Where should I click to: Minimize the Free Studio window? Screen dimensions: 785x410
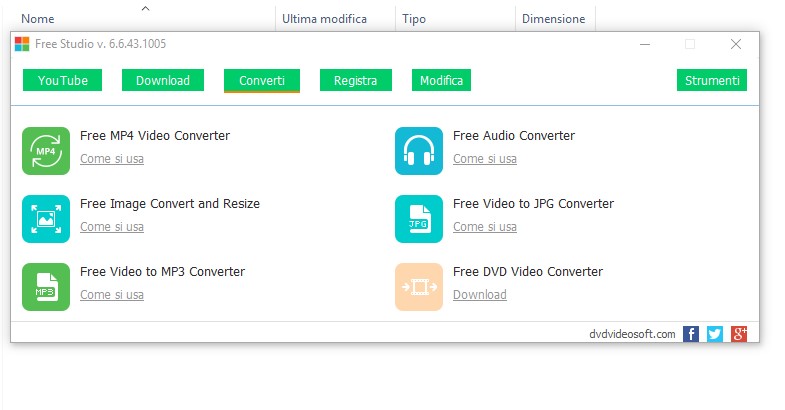click(645, 44)
